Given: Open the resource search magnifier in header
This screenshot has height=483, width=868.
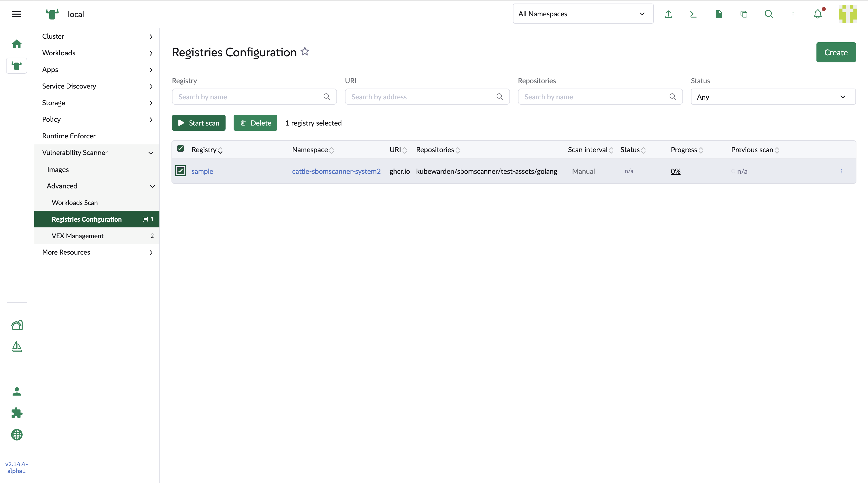Looking at the screenshot, I should [x=769, y=14].
